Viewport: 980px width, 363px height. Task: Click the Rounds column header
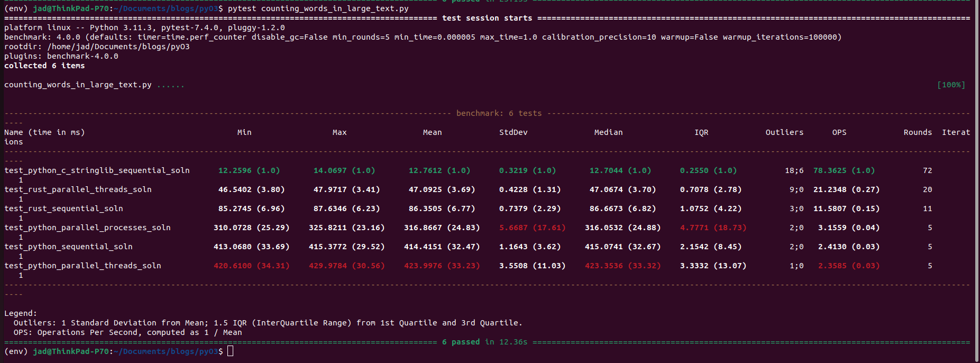tap(918, 132)
